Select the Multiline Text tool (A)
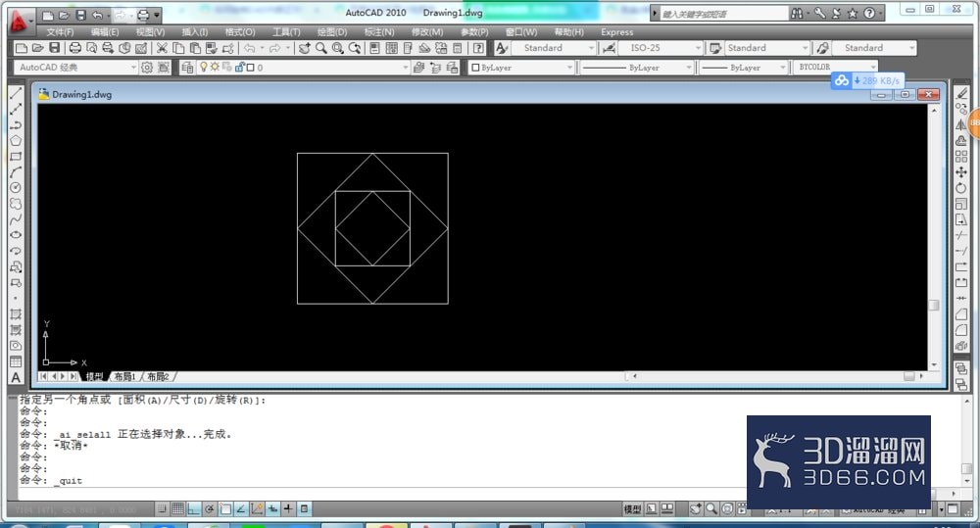 [x=16, y=377]
